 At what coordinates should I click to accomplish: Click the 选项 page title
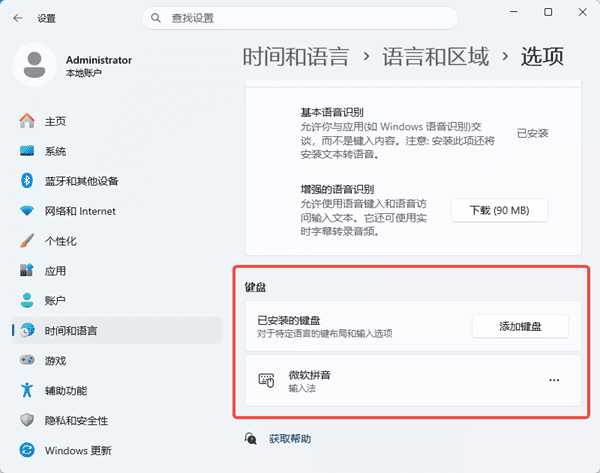[x=542, y=57]
